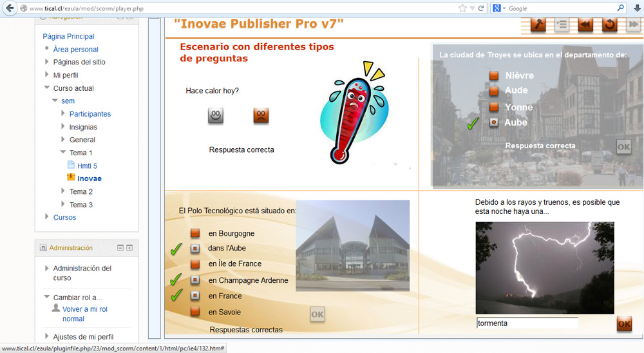644x353 pixels.
Task: Toggle the 'en France' checkbox
Action: pyautogui.click(x=195, y=296)
